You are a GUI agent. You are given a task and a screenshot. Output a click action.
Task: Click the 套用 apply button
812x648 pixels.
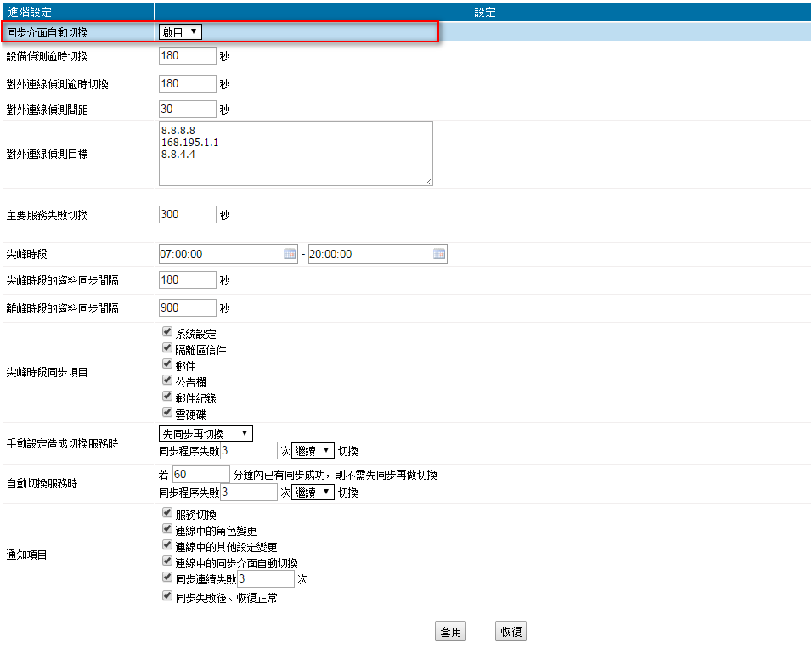click(450, 632)
